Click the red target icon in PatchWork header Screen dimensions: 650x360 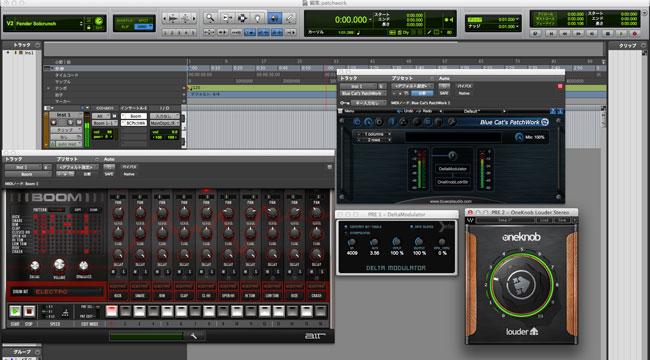pyautogui.click(x=560, y=86)
